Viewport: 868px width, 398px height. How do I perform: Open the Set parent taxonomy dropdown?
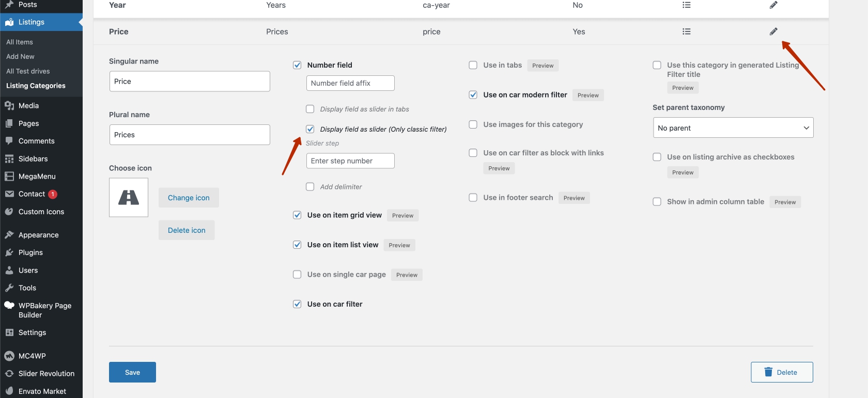[733, 128]
